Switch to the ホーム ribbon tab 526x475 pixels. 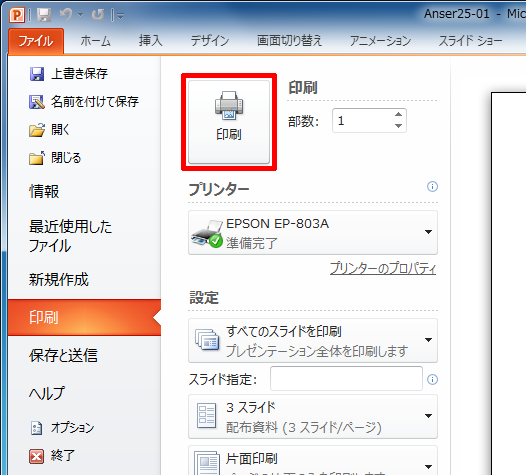pyautogui.click(x=96, y=41)
